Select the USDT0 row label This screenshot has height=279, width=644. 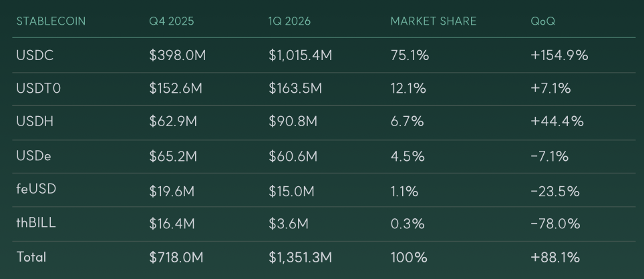39,89
